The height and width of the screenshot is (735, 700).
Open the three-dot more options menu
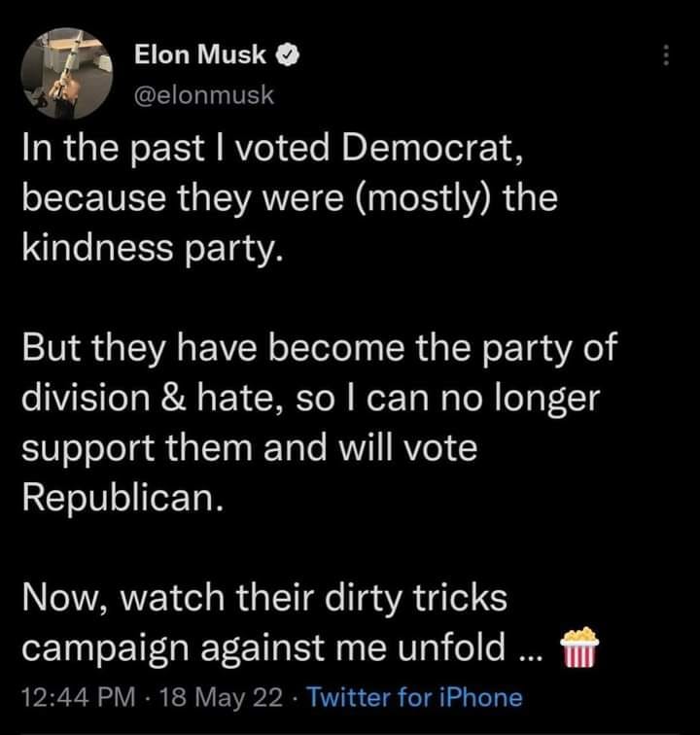coord(666,56)
